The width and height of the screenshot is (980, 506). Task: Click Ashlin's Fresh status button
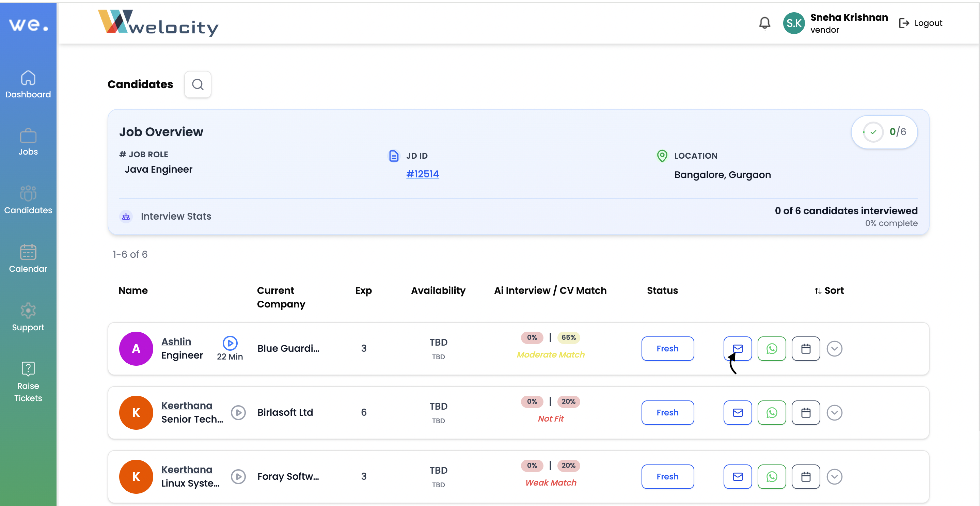point(667,348)
